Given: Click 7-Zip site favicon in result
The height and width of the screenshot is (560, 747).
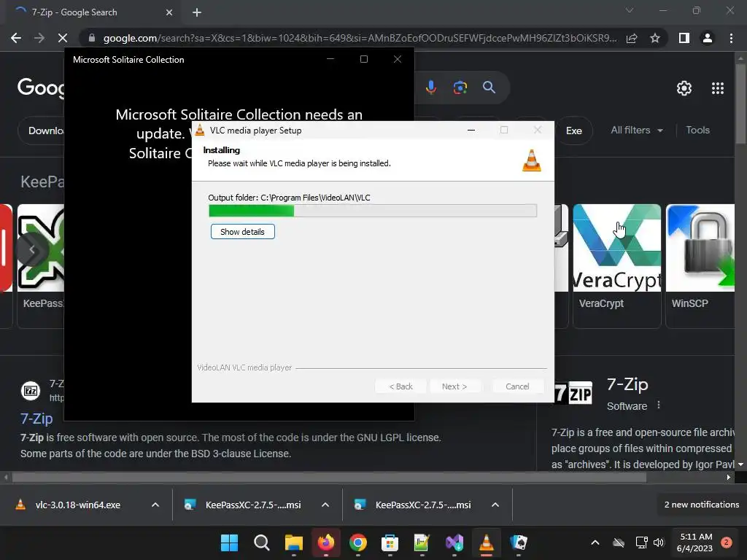Looking at the screenshot, I should [x=31, y=391].
